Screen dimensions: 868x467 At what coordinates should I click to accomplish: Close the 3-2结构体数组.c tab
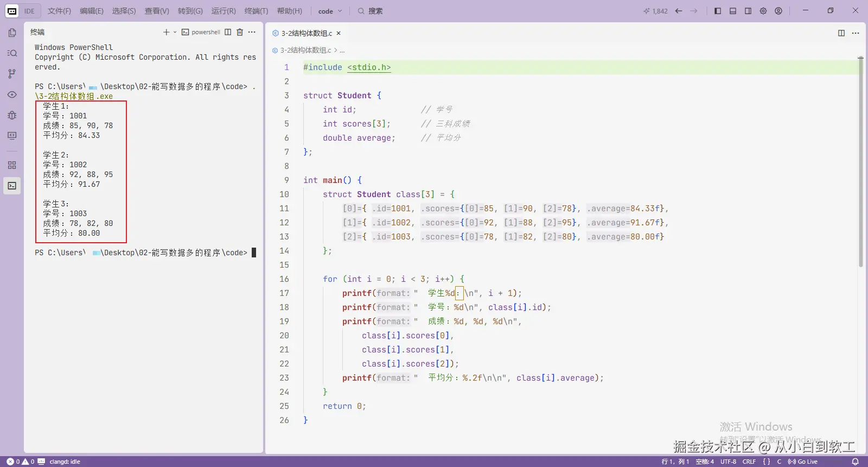click(339, 33)
